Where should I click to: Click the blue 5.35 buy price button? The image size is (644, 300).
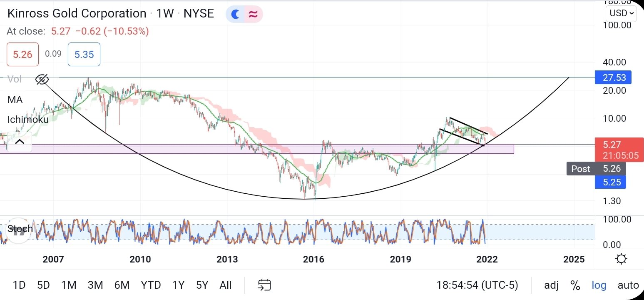[x=84, y=54]
